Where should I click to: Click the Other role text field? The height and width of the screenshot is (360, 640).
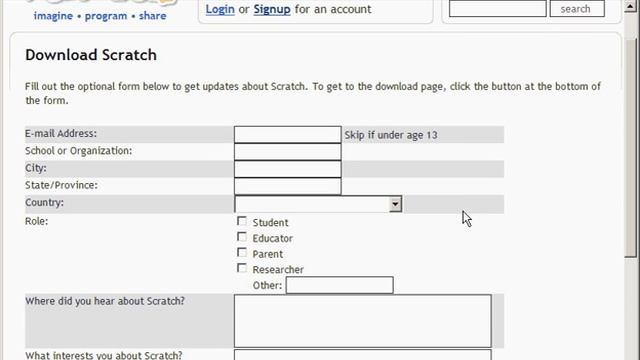click(x=340, y=285)
